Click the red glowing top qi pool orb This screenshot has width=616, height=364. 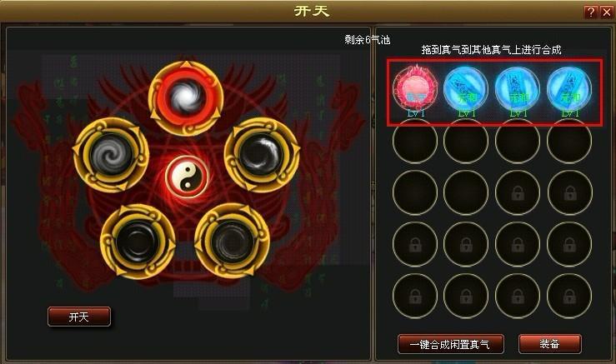187,97
